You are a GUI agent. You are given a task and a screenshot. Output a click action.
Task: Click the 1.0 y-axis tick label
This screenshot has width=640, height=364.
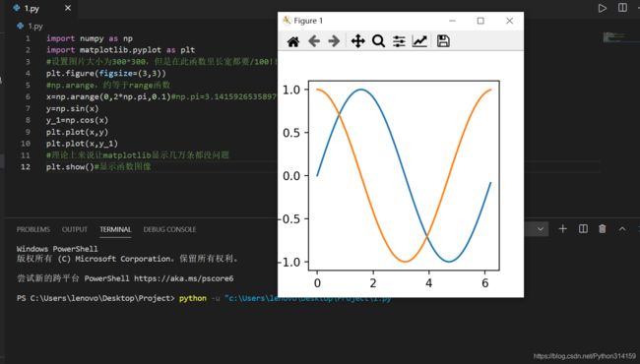pos(291,90)
